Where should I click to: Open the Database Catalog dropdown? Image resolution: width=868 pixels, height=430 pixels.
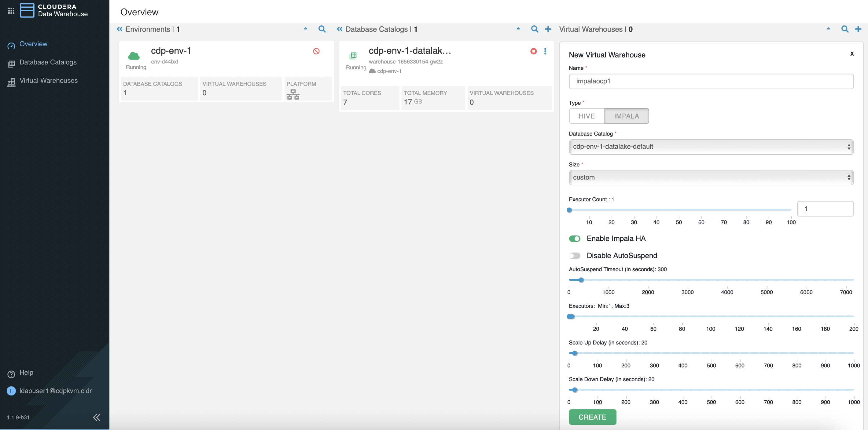pyautogui.click(x=711, y=147)
